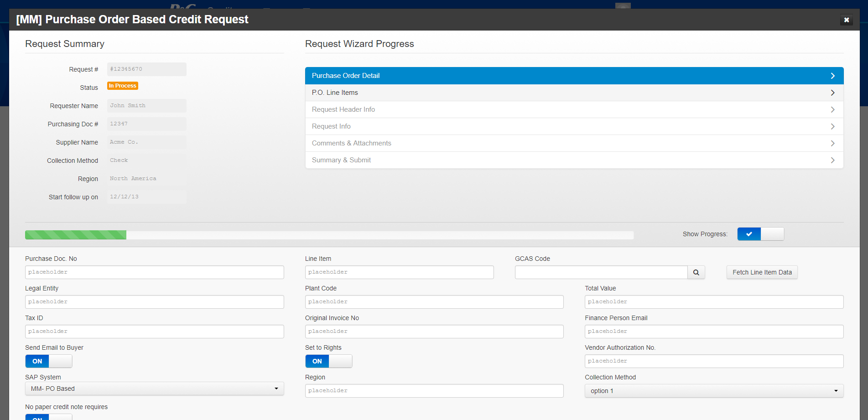Open Comments & Attachments step
The height and width of the screenshot is (420, 868).
(574, 143)
